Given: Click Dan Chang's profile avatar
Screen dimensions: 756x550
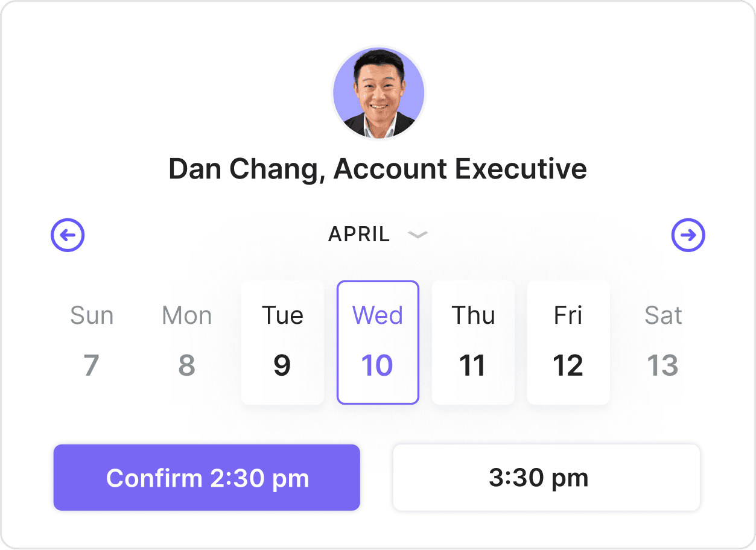Looking at the screenshot, I should pyautogui.click(x=378, y=93).
